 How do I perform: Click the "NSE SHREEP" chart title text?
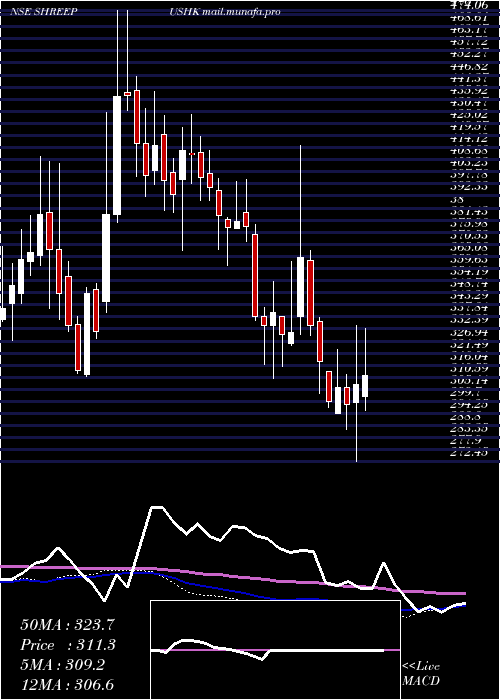point(43,12)
